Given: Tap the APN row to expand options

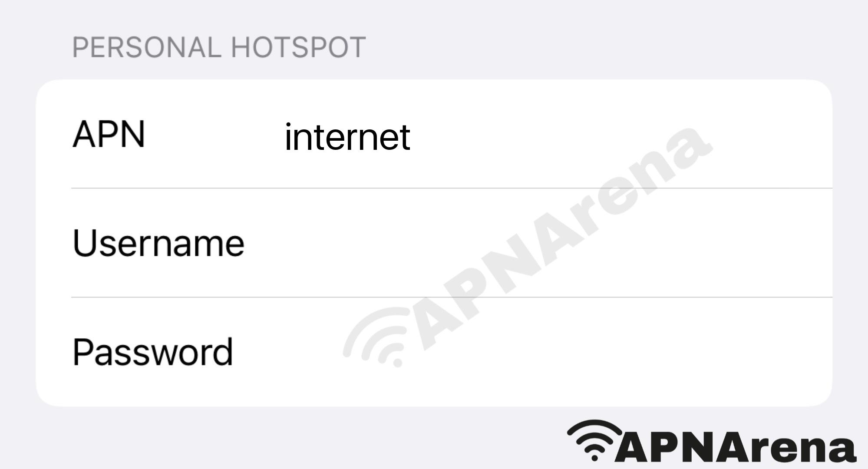Looking at the screenshot, I should point(433,136).
